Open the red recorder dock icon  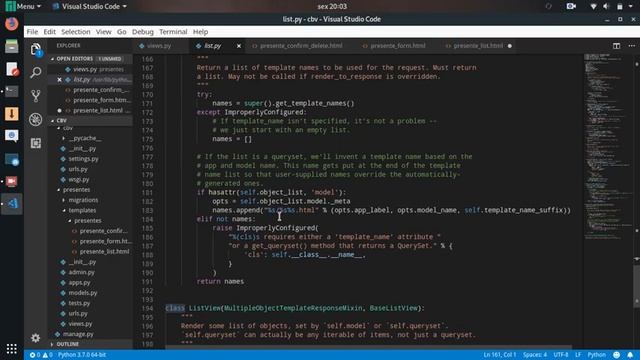coord(11,181)
